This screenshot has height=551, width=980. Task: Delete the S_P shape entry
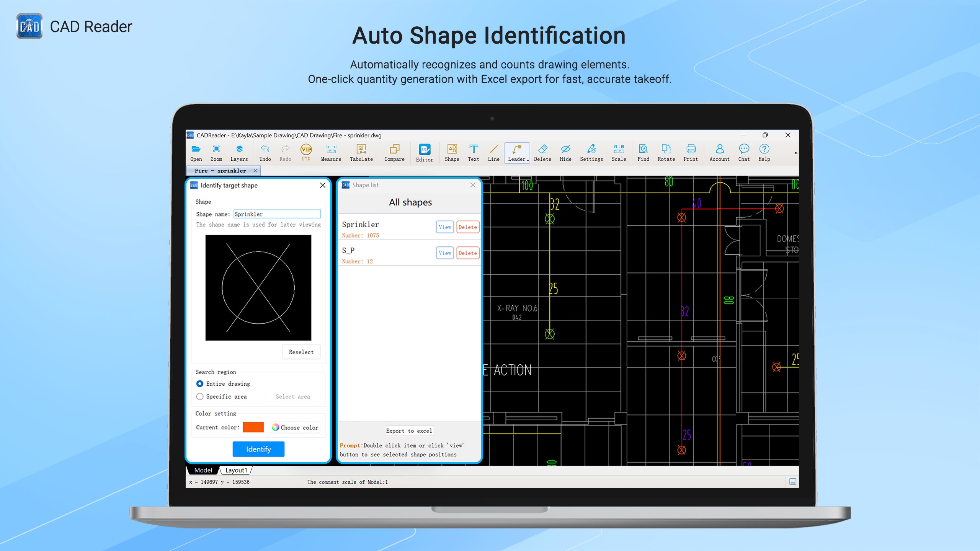(468, 253)
